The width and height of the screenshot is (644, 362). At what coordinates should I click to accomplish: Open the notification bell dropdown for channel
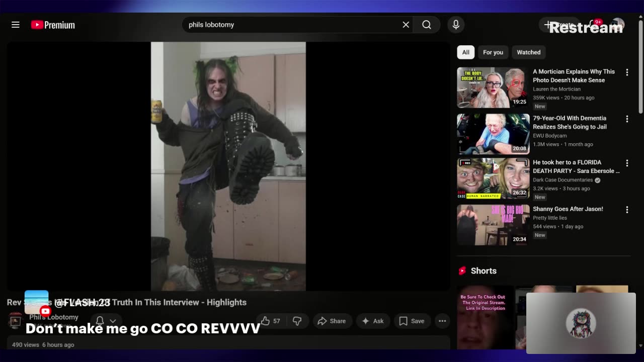106,321
